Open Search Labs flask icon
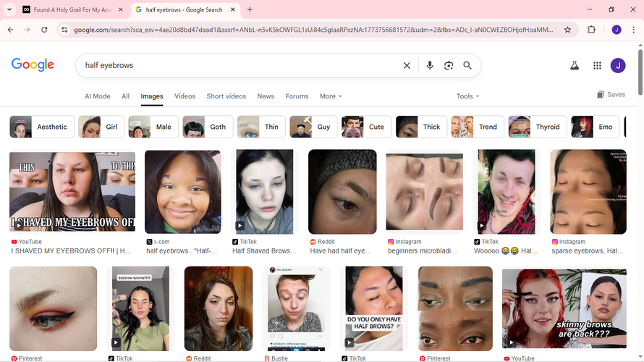644x362 pixels. (x=575, y=65)
